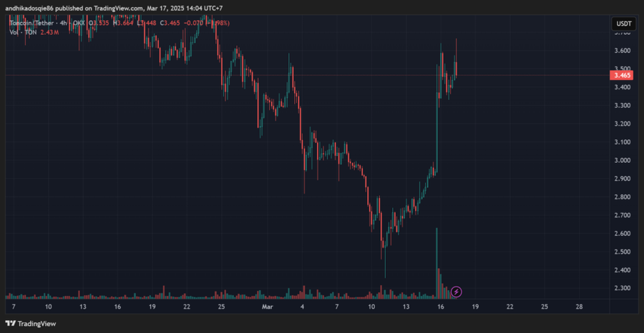644x333 pixels.
Task: Click the tallest green volume bar
Action: (436, 262)
